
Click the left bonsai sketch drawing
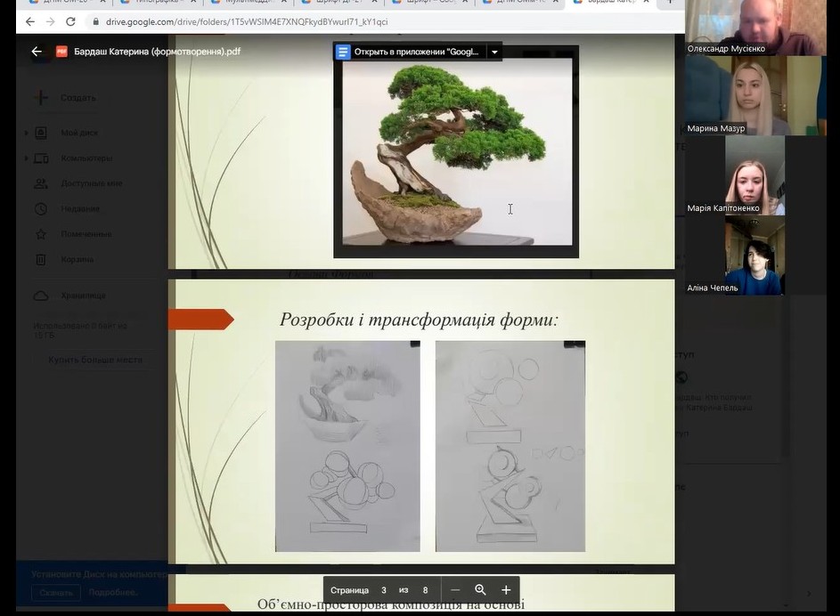tap(347, 446)
